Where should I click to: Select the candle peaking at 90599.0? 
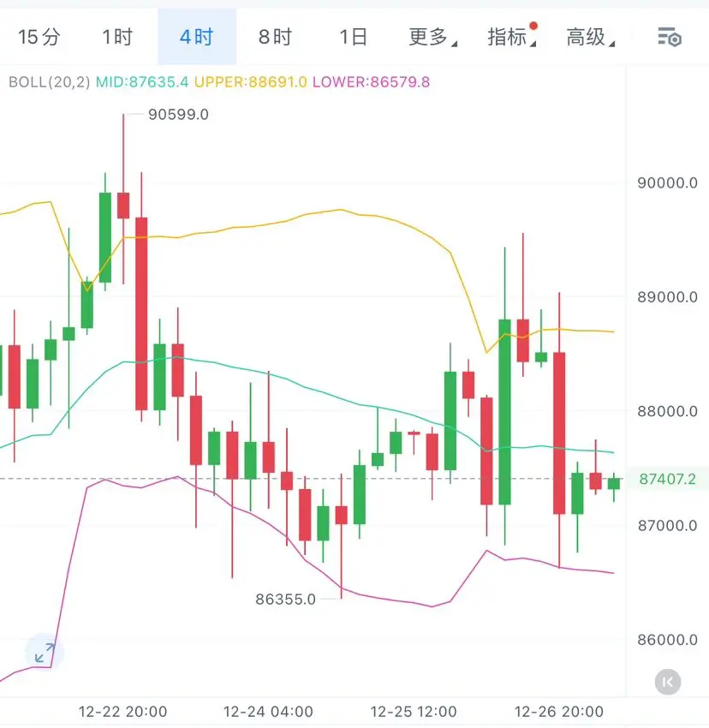(x=123, y=205)
